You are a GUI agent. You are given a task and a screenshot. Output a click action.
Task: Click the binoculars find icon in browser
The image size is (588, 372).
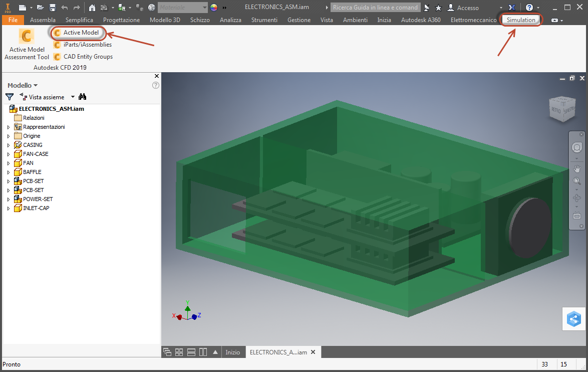pyautogui.click(x=83, y=97)
